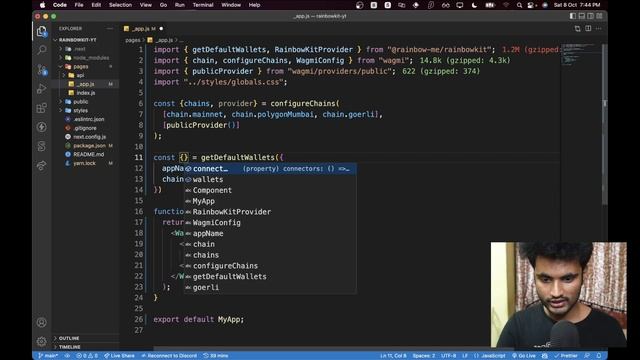The image size is (640, 360).
Task: Toggle the secondary sidebar layout icon in title bar
Action: point(591,16)
